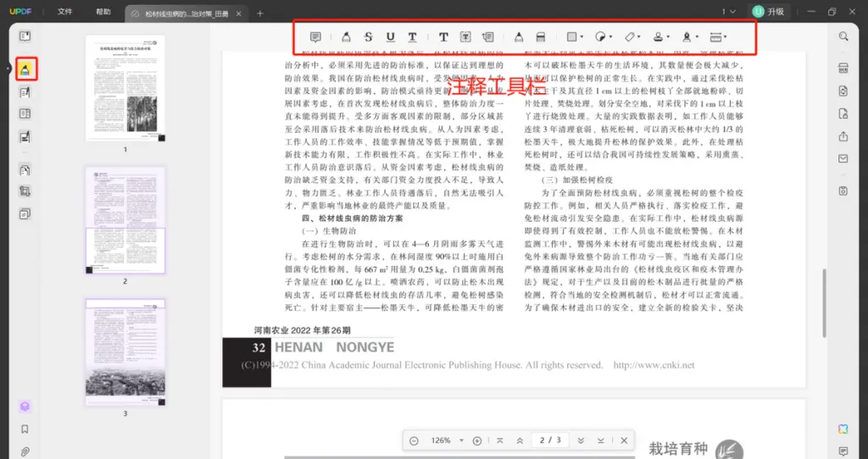Go to previous page button
The image size is (868, 459).
point(520,440)
